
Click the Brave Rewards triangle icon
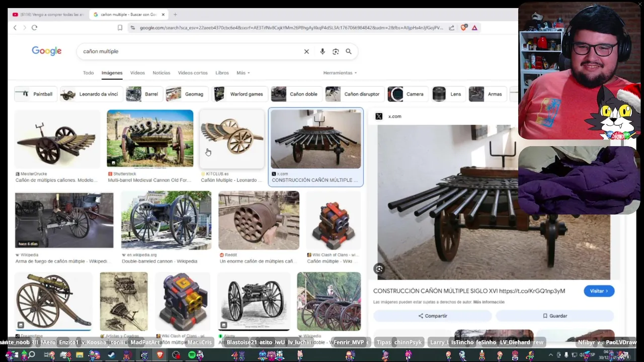point(474,28)
